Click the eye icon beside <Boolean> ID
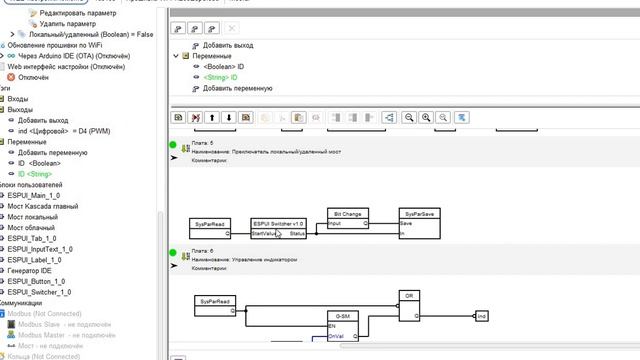 click(x=196, y=67)
